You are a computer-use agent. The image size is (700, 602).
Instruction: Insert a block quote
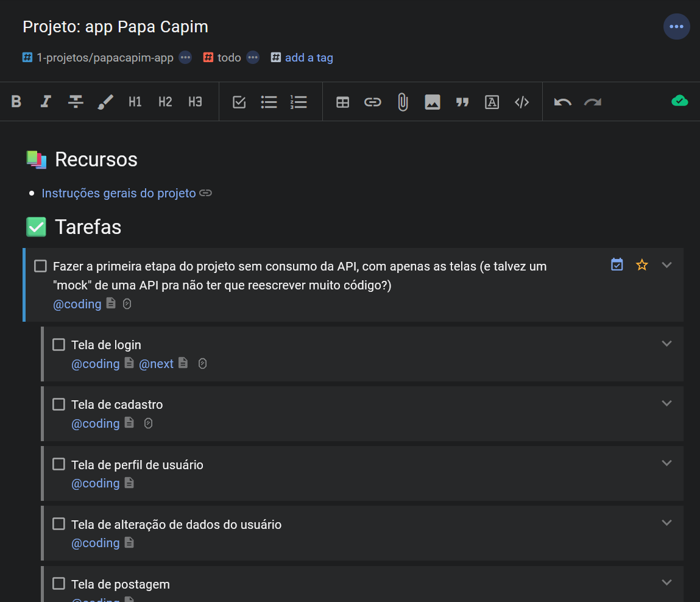pos(462,102)
